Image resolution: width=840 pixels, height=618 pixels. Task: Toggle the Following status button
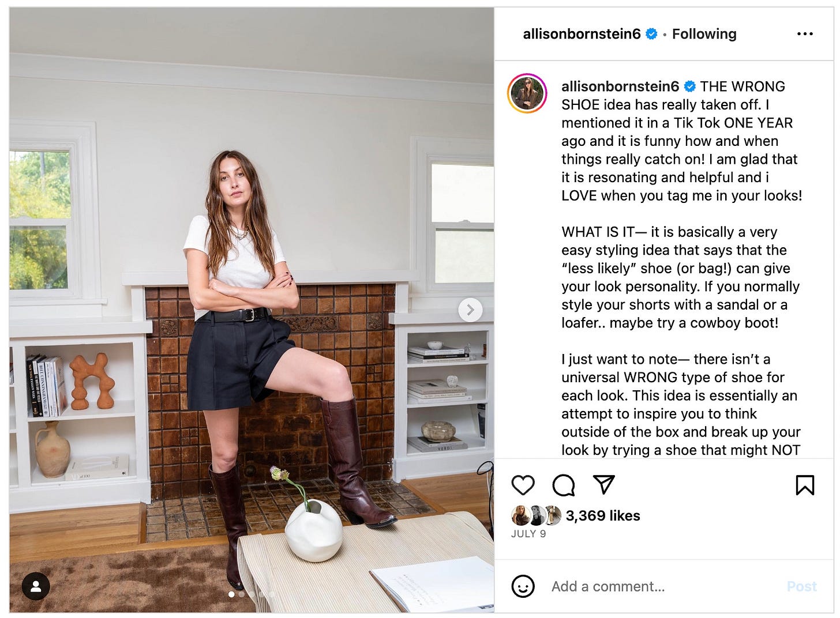click(704, 34)
